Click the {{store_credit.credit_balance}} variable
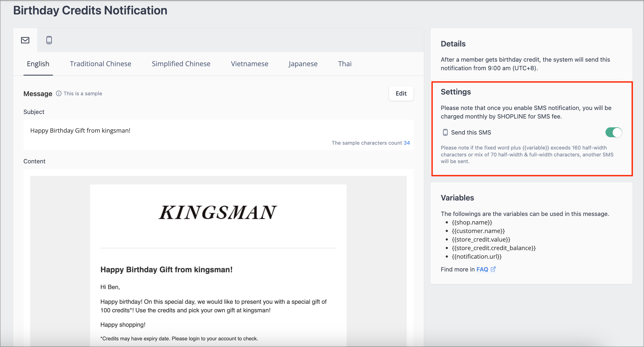Viewport: 644px width, 347px height. tap(494, 248)
